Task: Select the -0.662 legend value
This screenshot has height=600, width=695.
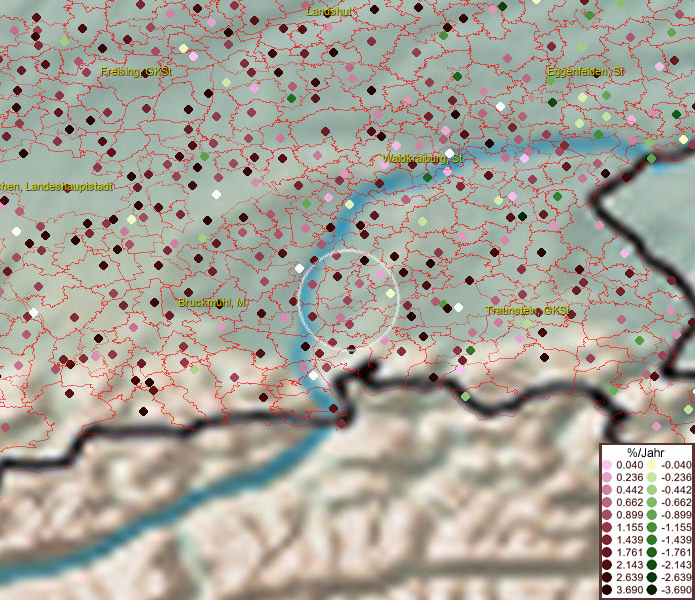Action: pyautogui.click(x=676, y=503)
